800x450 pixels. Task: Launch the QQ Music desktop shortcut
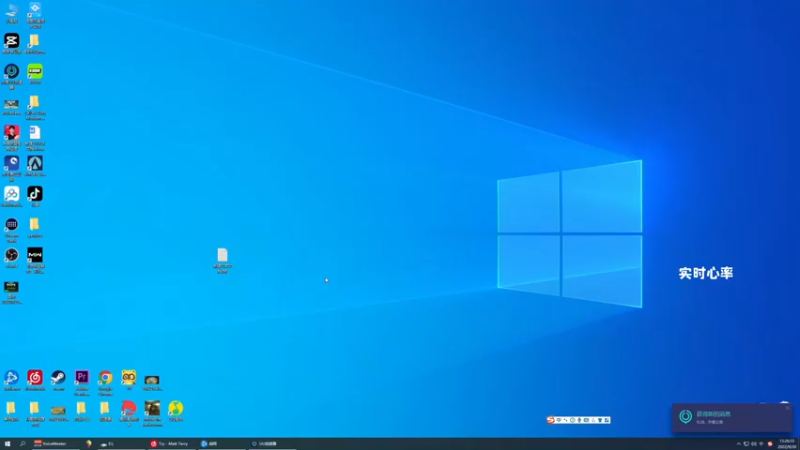[x=176, y=409]
